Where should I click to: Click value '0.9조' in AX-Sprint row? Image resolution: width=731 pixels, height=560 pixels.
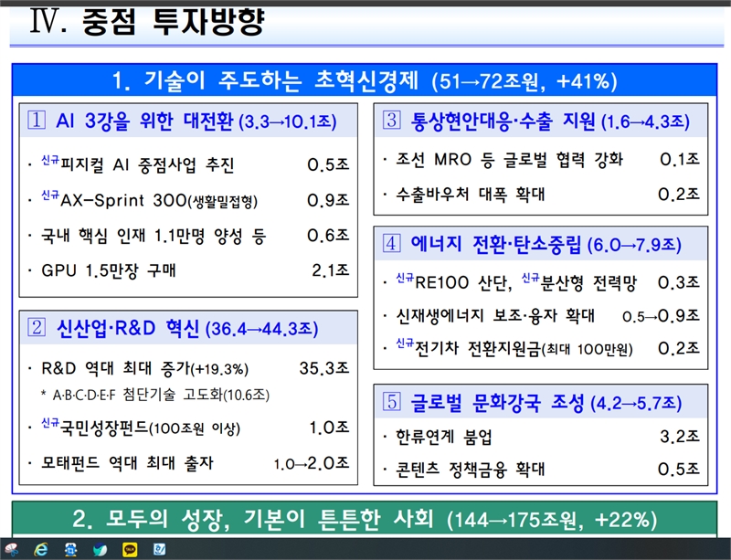tap(328, 200)
